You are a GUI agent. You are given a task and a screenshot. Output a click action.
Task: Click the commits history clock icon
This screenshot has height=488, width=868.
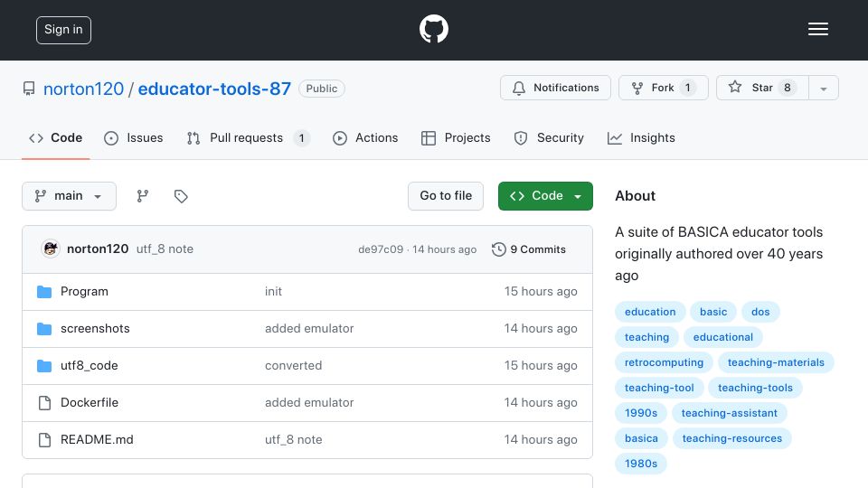(x=499, y=249)
